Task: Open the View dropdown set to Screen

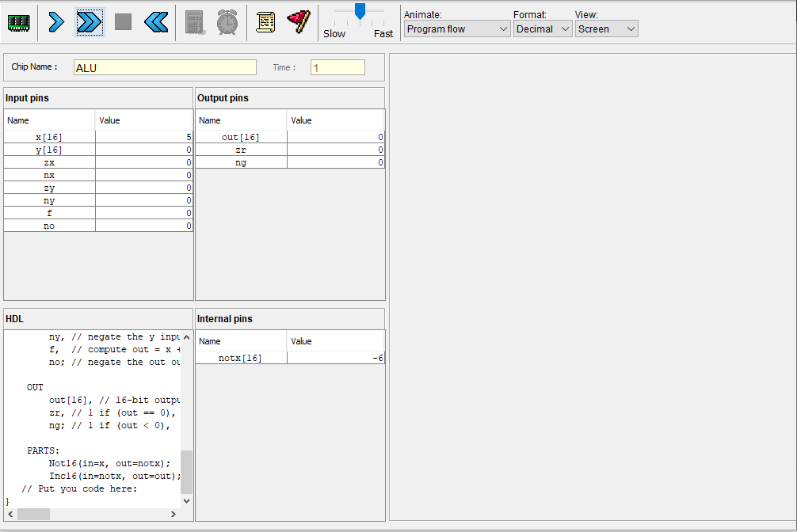Action: pyautogui.click(x=606, y=29)
